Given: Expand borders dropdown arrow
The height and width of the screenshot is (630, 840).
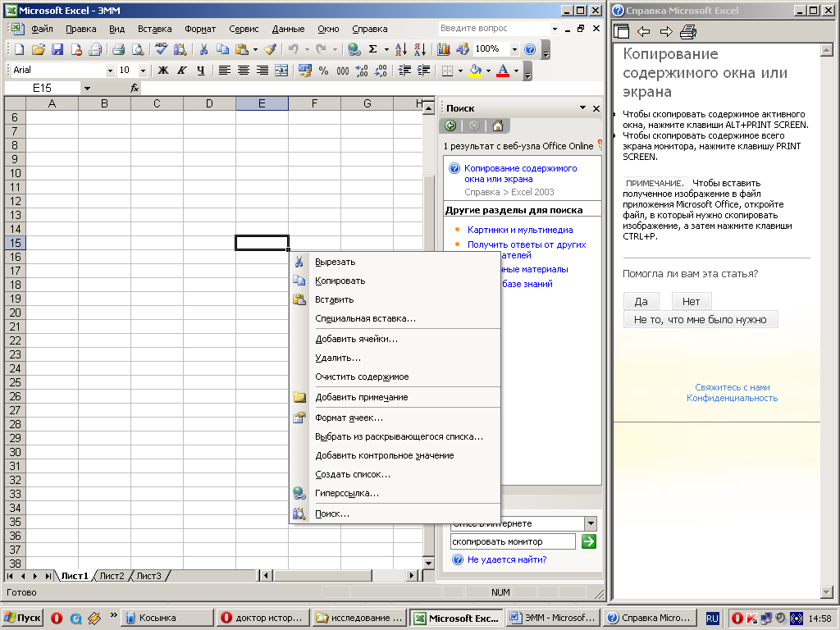Looking at the screenshot, I should point(460,71).
